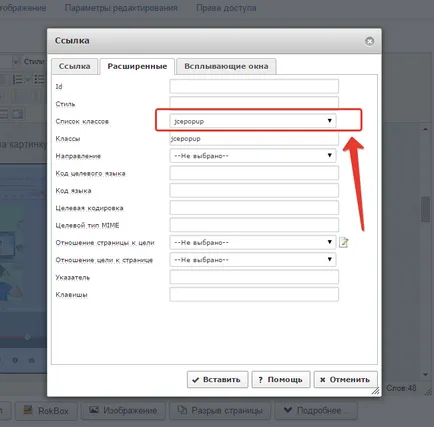Click the RokBox button icon
Image resolution: width=434 pixels, height=427 pixels.
(x=28, y=410)
